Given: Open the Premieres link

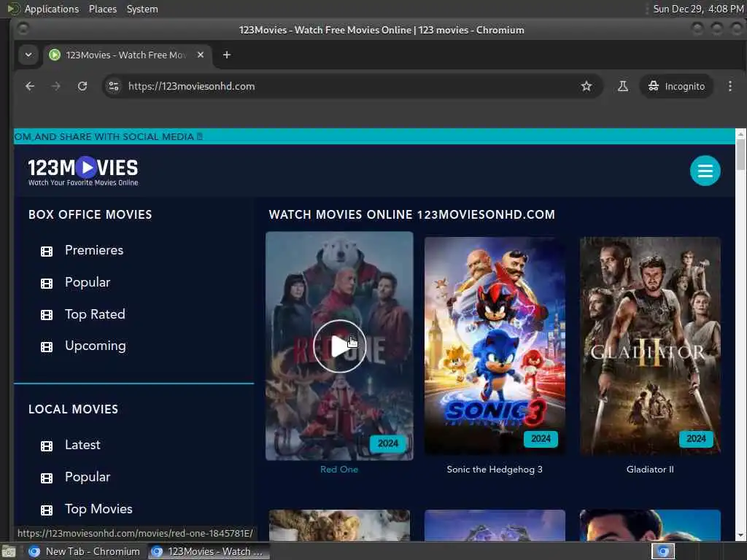Looking at the screenshot, I should coord(94,250).
